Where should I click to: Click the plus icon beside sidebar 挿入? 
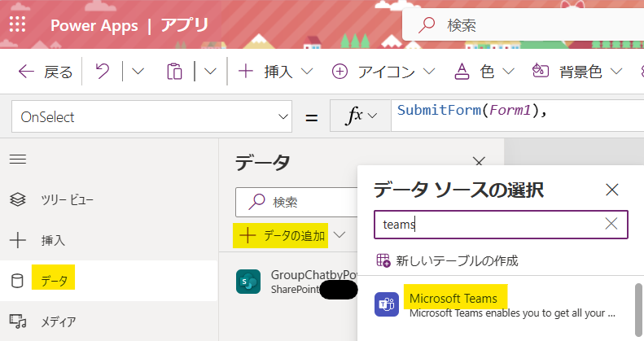pyautogui.click(x=18, y=240)
